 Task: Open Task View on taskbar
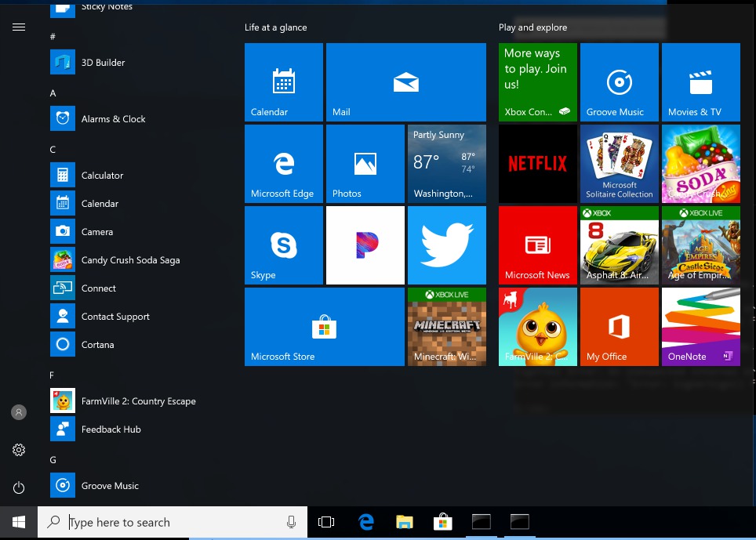pos(326,522)
